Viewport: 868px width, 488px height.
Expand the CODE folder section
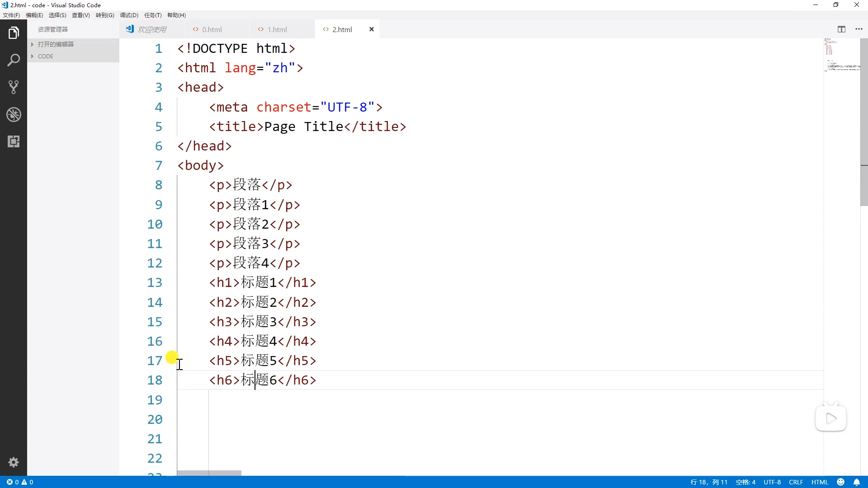[45, 56]
